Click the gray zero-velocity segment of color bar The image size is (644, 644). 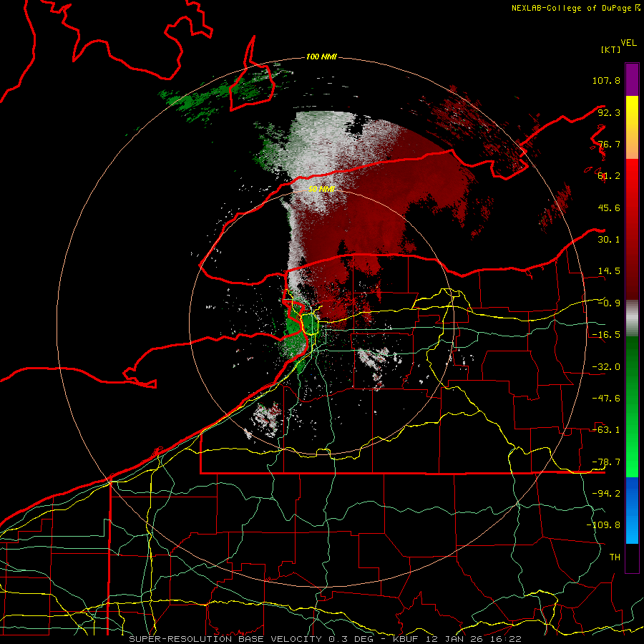[x=632, y=318]
